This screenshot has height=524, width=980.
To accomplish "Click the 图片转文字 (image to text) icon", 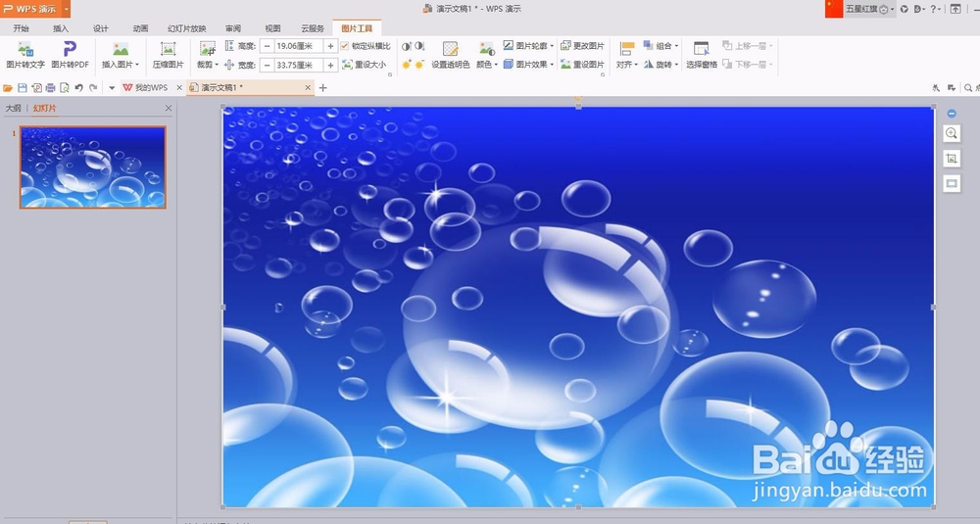I will pos(25,49).
